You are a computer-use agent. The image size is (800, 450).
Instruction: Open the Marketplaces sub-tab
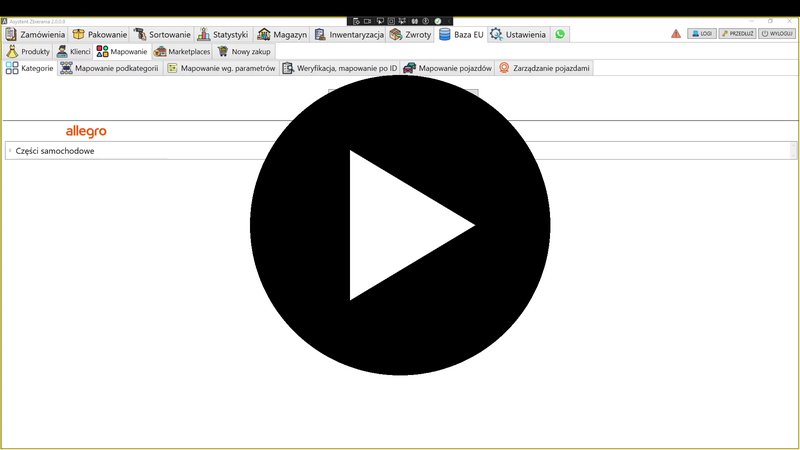click(182, 52)
